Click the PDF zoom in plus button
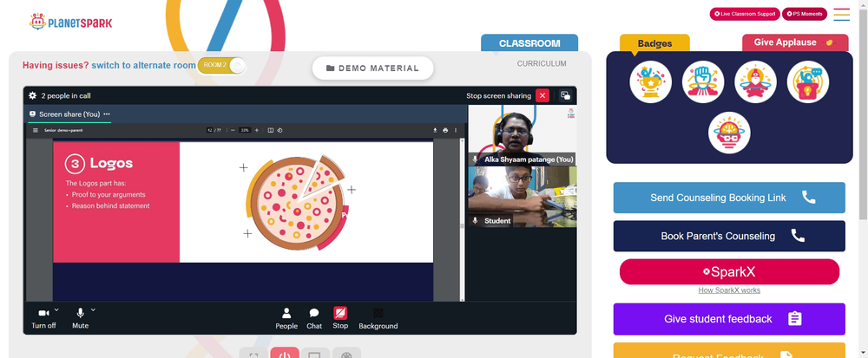 point(256,130)
